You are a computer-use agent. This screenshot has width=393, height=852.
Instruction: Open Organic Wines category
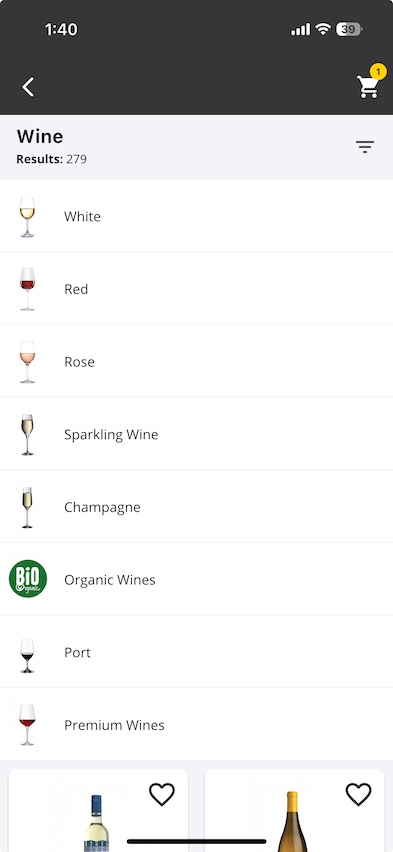pos(196,580)
